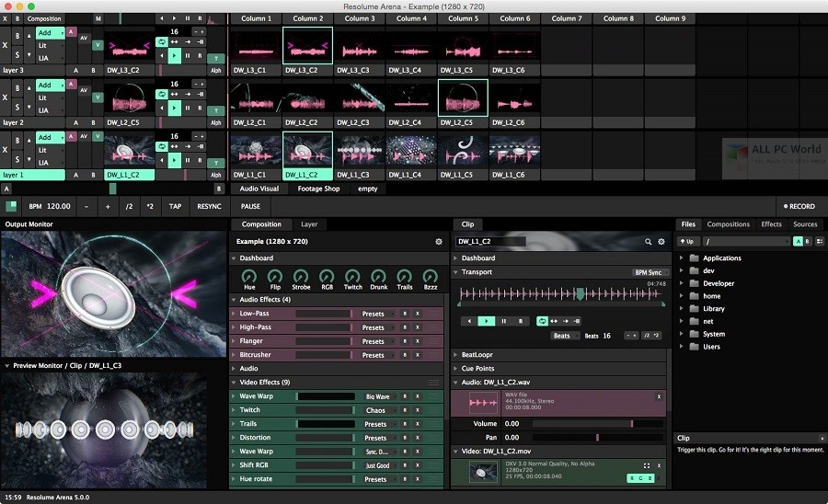This screenshot has width=828, height=504.
Task: Remove the audio track with its X
Action: [659, 396]
